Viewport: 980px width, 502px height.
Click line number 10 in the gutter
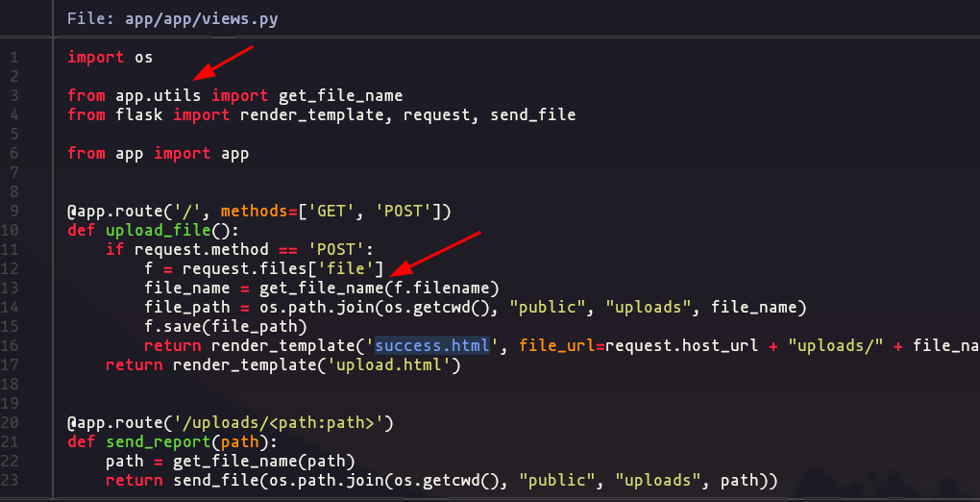[10, 231]
